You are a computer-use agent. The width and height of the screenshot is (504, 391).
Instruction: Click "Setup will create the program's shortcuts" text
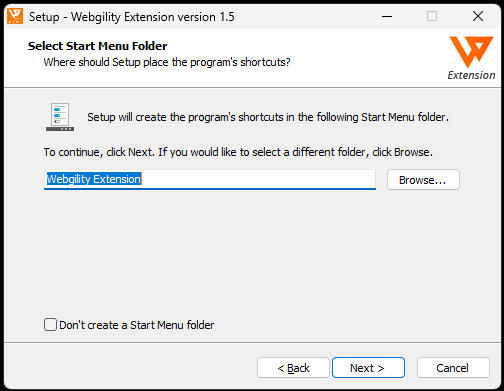coord(268,117)
